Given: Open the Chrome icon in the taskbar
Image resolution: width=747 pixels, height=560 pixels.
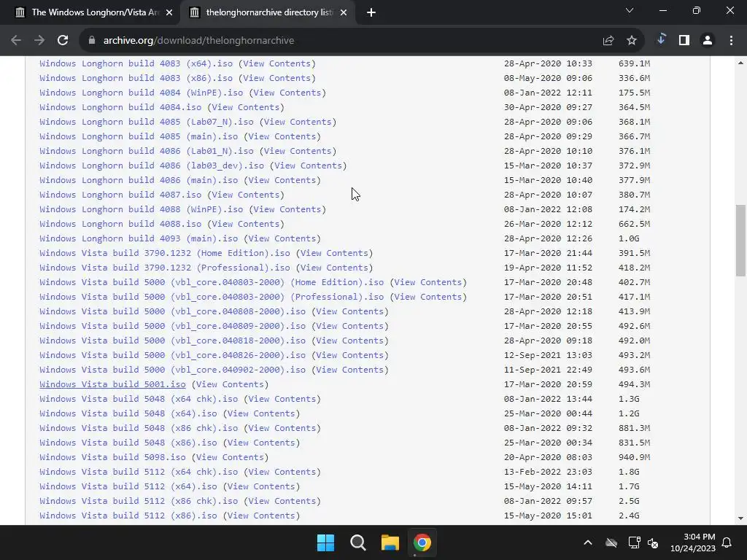Looking at the screenshot, I should (x=422, y=542).
